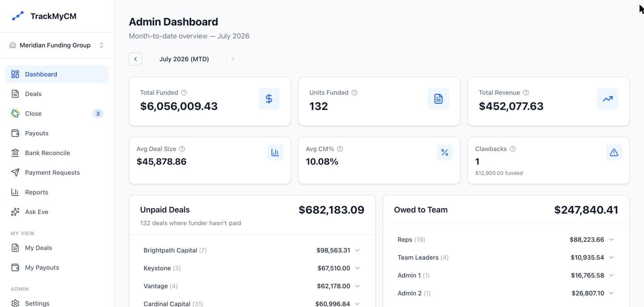Image resolution: width=644 pixels, height=307 pixels.
Task: Open the My Deals page
Action: (x=57, y=248)
